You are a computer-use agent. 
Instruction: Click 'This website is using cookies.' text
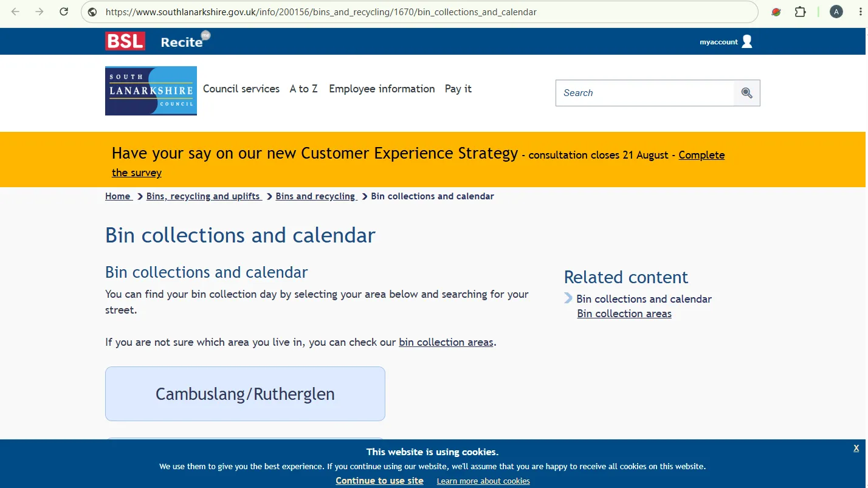(432, 452)
